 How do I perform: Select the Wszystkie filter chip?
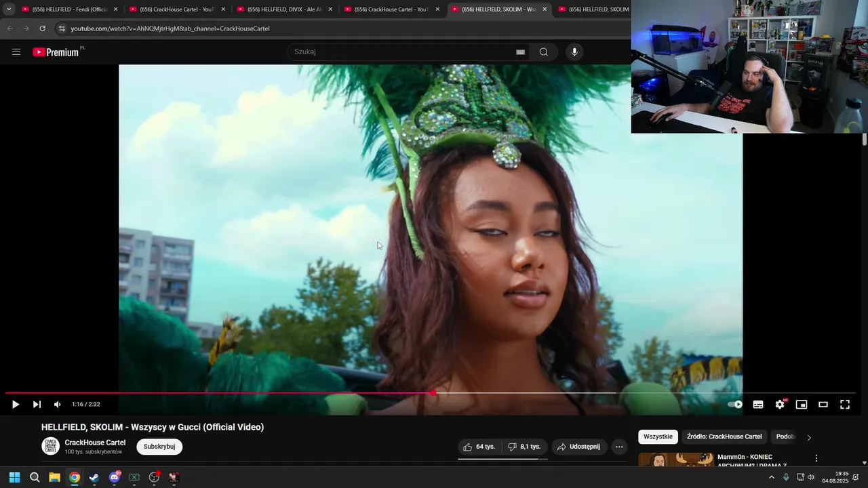point(658,436)
